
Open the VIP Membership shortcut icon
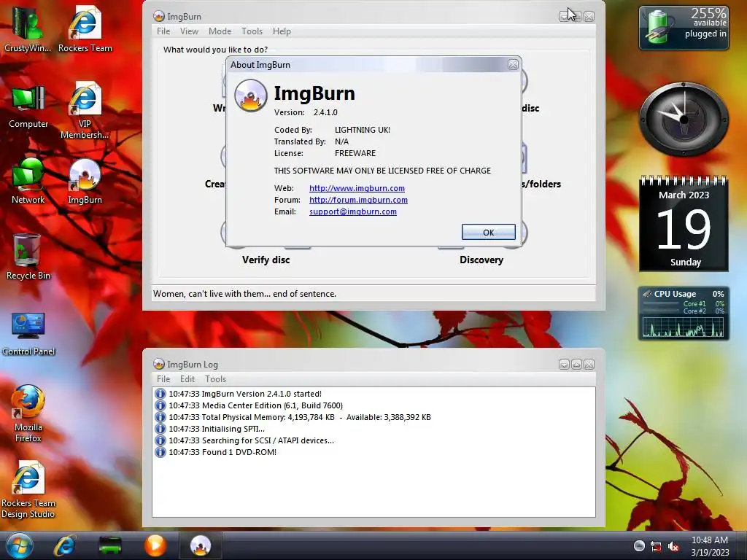[x=85, y=109]
